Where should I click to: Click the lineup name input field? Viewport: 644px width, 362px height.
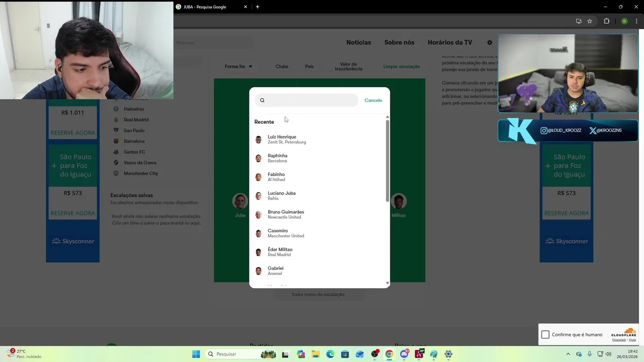318,294
